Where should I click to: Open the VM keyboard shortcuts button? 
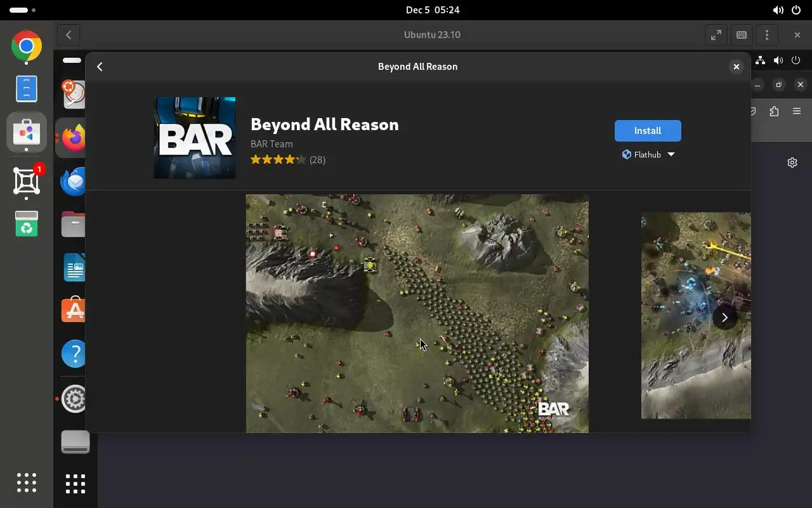pos(742,35)
